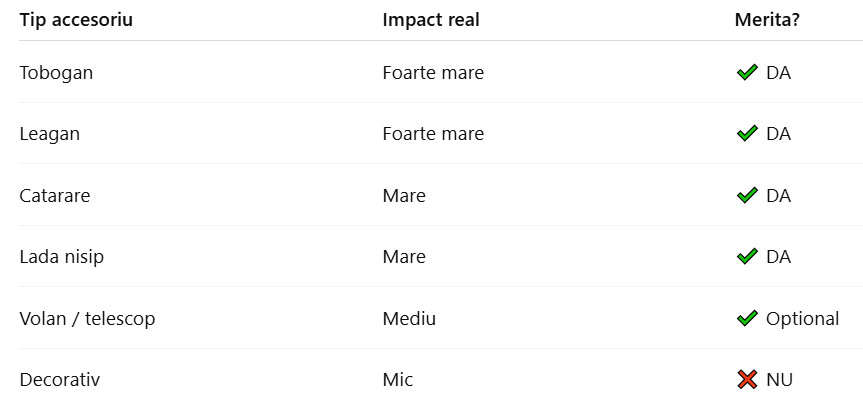Click the "Tip accesoriu" column header
Viewport: 863px width, 405px height.
pos(76,20)
